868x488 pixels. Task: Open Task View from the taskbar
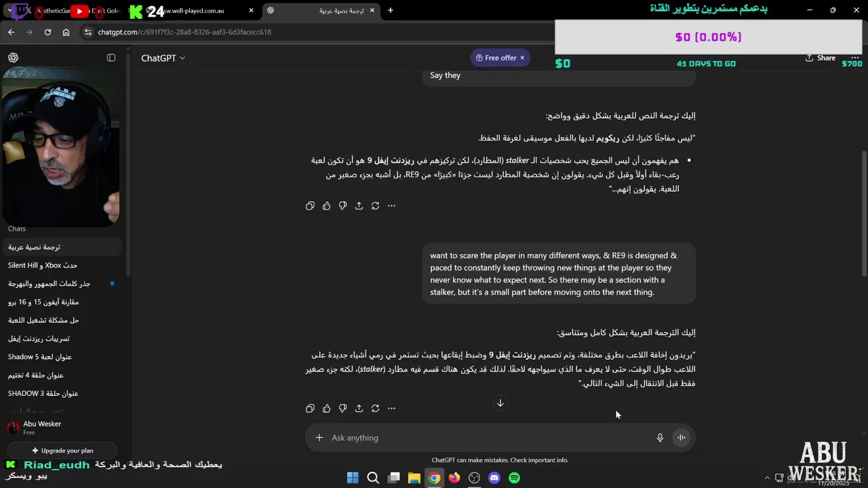[x=393, y=478]
